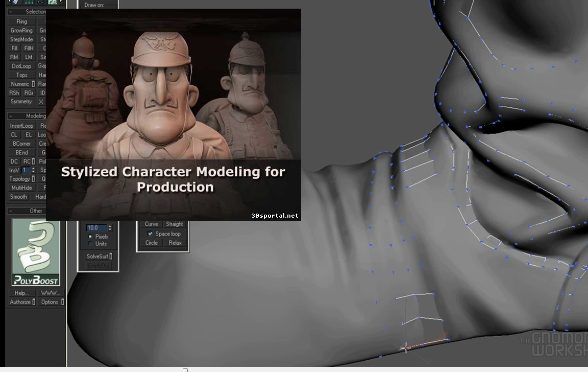The image size is (588, 372).
Task: Click the SolveSurf button
Action: 99,257
